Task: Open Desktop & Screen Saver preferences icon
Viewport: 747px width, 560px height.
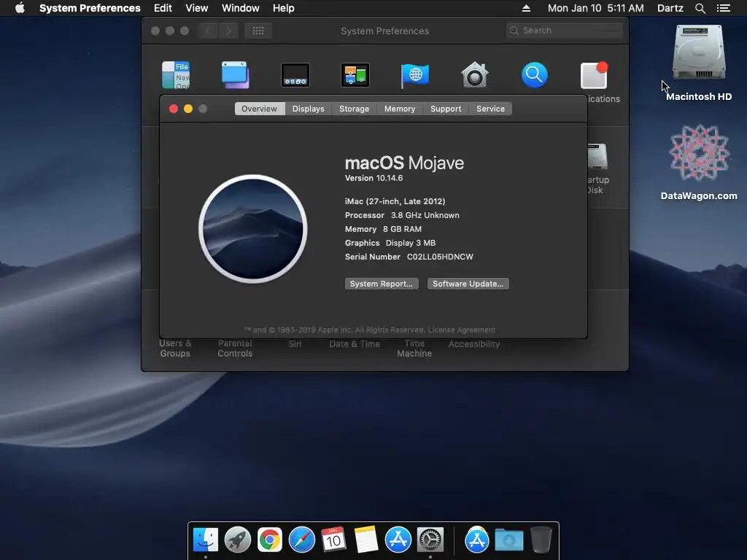Action: tap(236, 75)
